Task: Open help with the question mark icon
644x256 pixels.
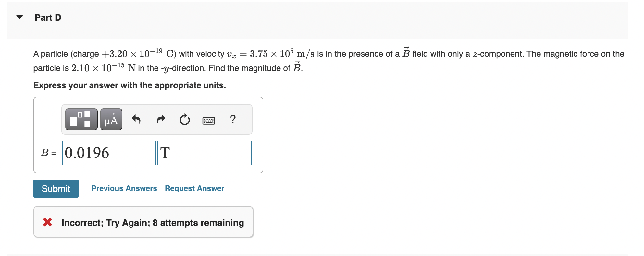Action: coord(233,119)
